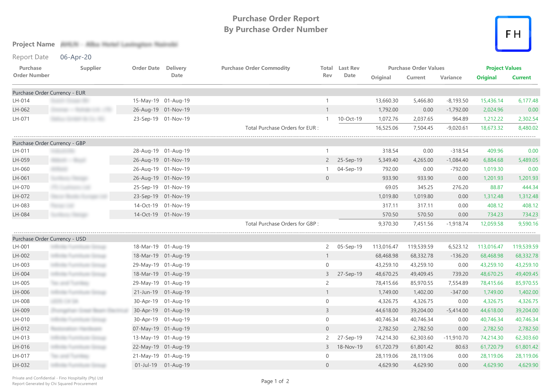Click the green Project Values header
Viewport: 548px width, 392px height.
(504, 68)
